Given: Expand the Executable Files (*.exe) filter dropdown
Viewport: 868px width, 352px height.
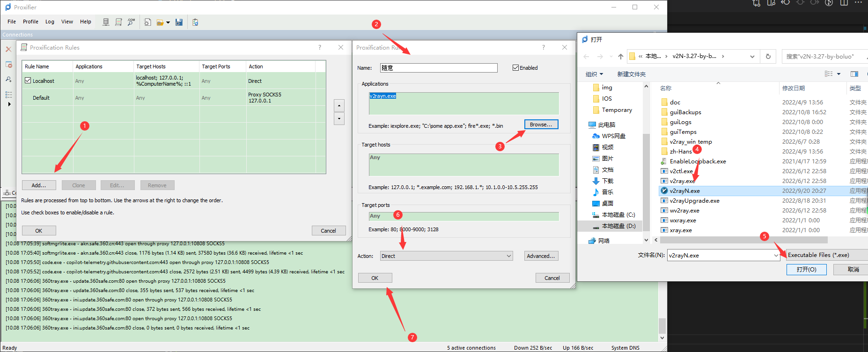Looking at the screenshot, I should [826, 255].
